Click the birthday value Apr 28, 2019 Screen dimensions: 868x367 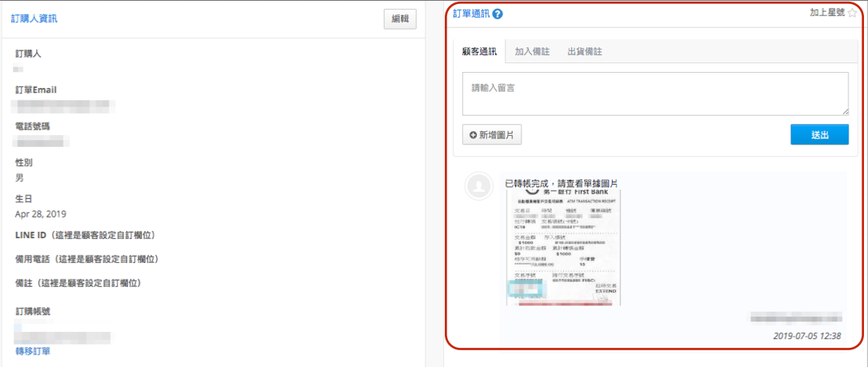41,214
